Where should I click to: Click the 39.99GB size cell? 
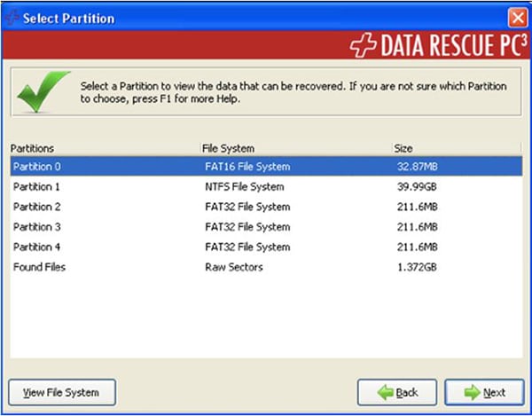(417, 186)
